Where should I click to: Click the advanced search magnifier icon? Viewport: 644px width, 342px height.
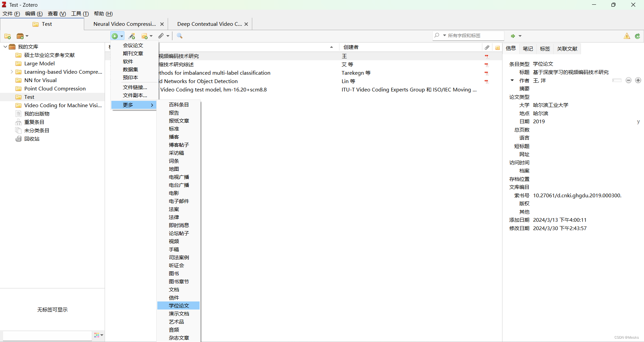click(x=180, y=36)
